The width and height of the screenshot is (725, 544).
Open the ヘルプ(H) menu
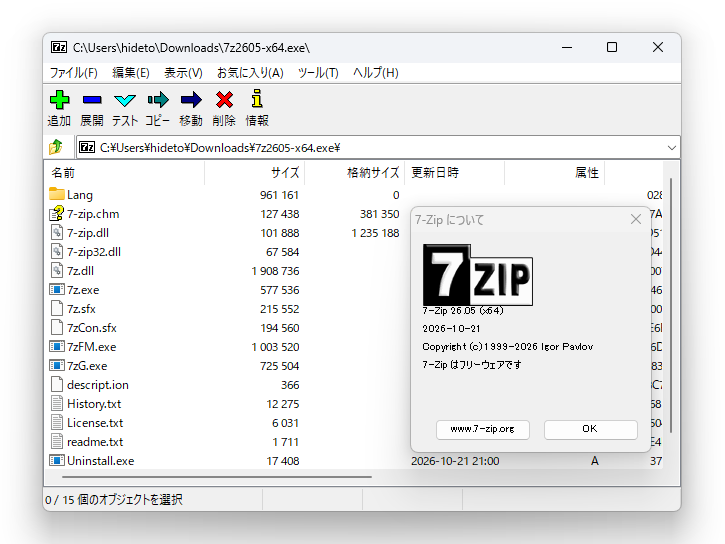pyautogui.click(x=375, y=73)
